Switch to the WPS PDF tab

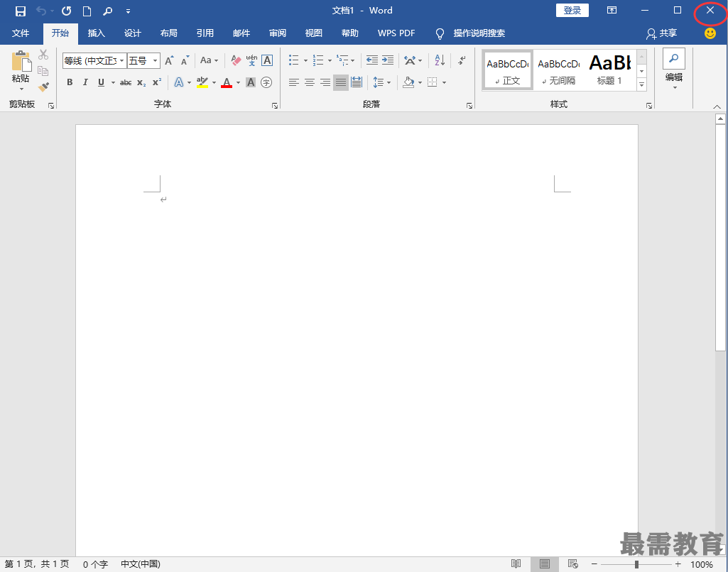(x=396, y=33)
